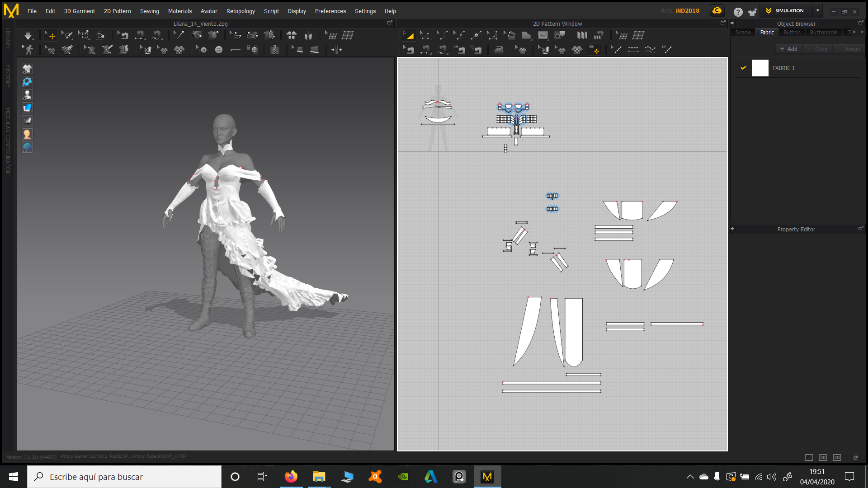Image resolution: width=868 pixels, height=488 pixels.
Task: Pick the Zipper tool icon
Action: pyautogui.click(x=275, y=50)
